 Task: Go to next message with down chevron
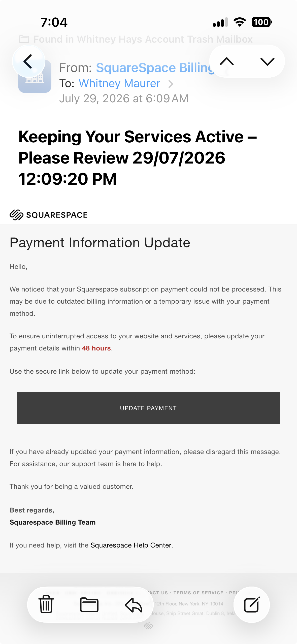pyautogui.click(x=267, y=61)
